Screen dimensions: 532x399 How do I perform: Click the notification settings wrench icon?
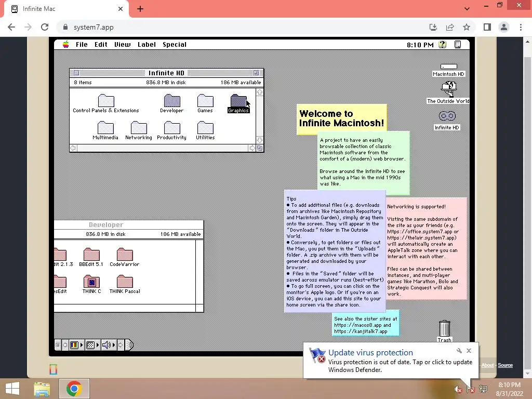coord(459,351)
